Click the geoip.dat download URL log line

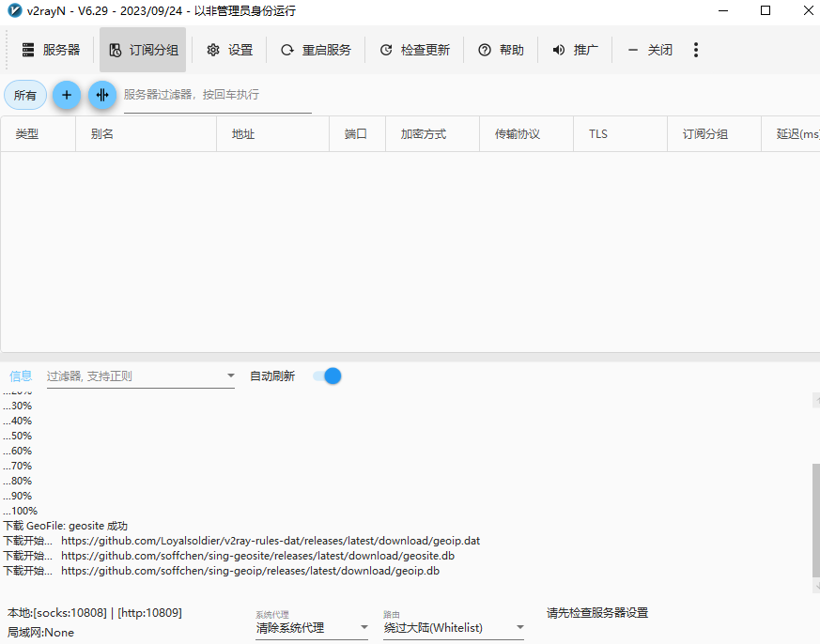241,541
